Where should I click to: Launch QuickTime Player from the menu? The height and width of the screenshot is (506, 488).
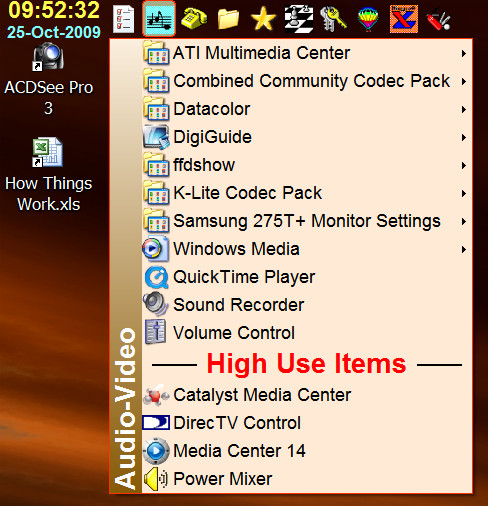[307, 277]
